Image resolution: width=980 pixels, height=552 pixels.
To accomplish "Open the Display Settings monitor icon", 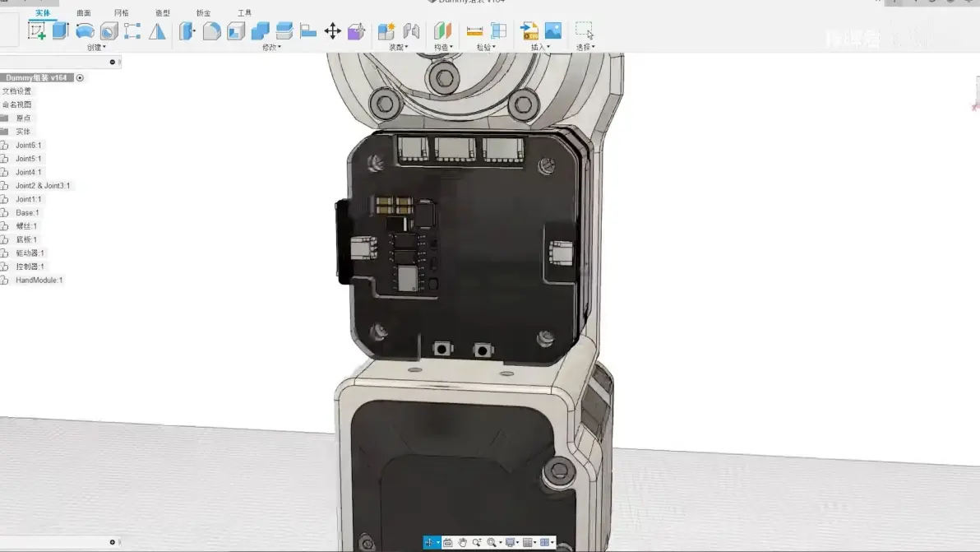I will click(x=510, y=543).
